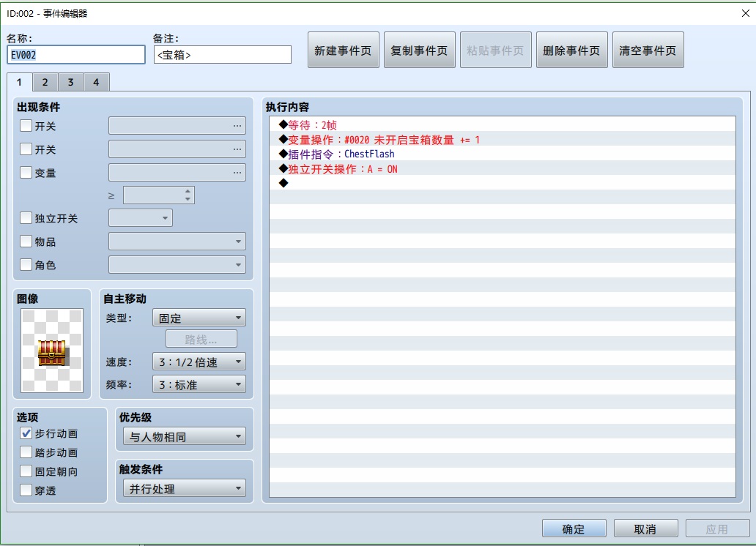Image resolution: width=756 pixels, height=546 pixels.
Task: Open the 类型 movement type dropdown
Action: coord(199,318)
